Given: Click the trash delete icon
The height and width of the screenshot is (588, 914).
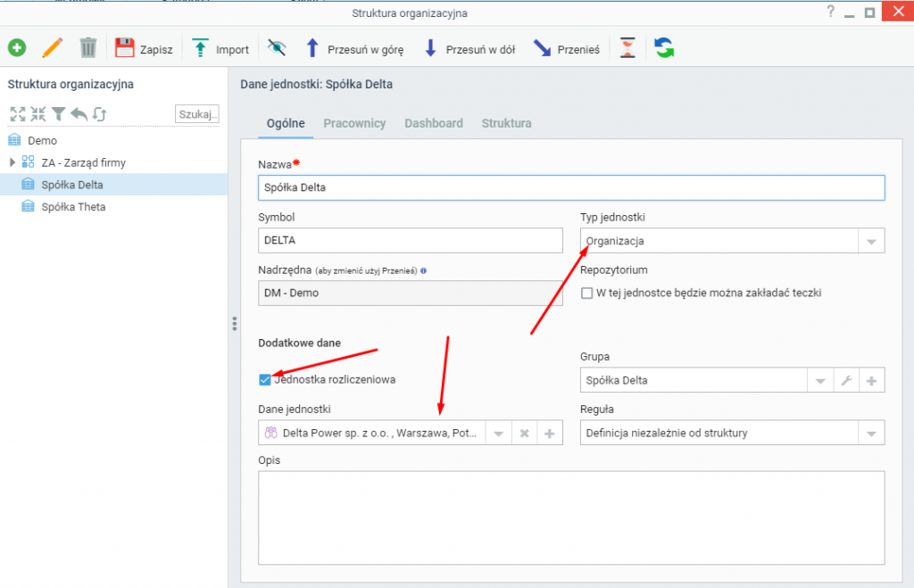Looking at the screenshot, I should [x=87, y=49].
